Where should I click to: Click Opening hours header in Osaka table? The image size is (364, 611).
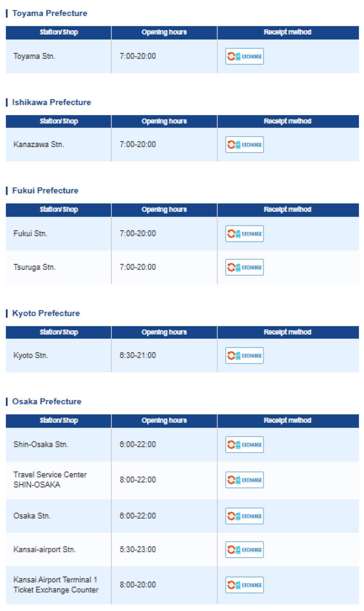[x=164, y=420]
